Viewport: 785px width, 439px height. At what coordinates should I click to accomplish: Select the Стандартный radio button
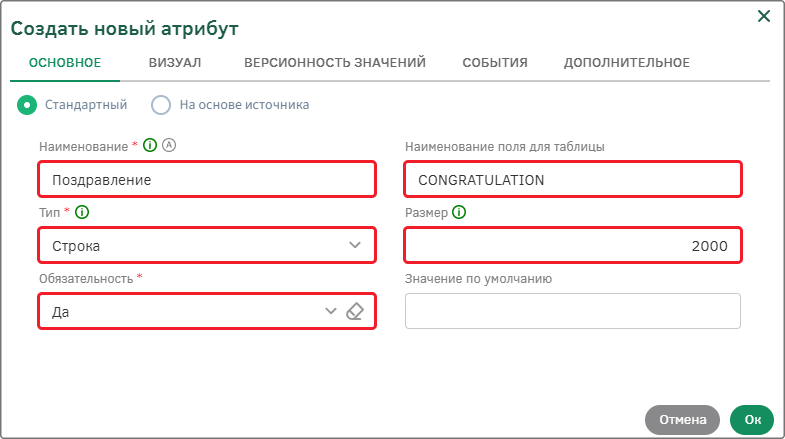(27, 105)
